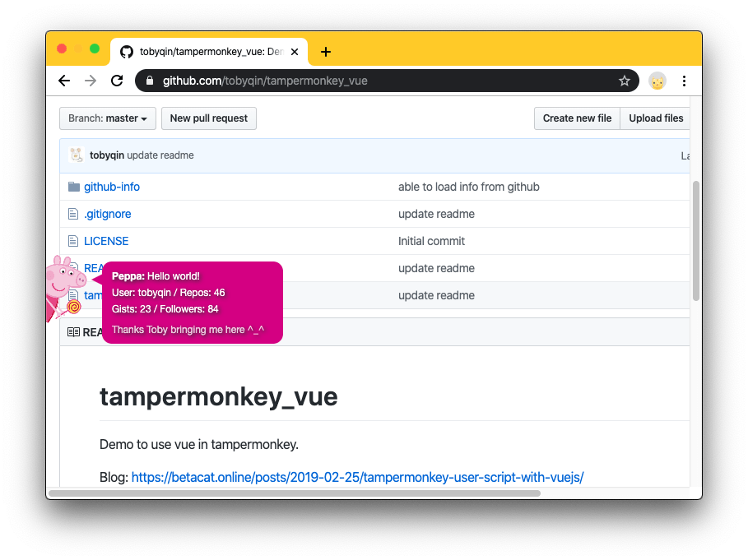748x560 pixels.
Task: Open the LICENSE file
Action: pyautogui.click(x=106, y=241)
